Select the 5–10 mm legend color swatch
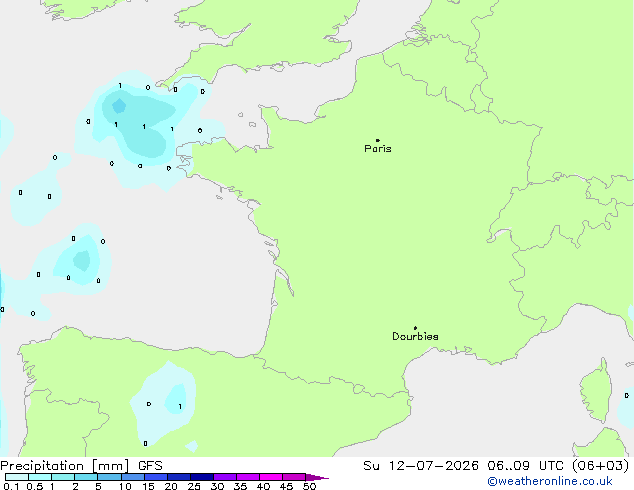 (x=109, y=477)
